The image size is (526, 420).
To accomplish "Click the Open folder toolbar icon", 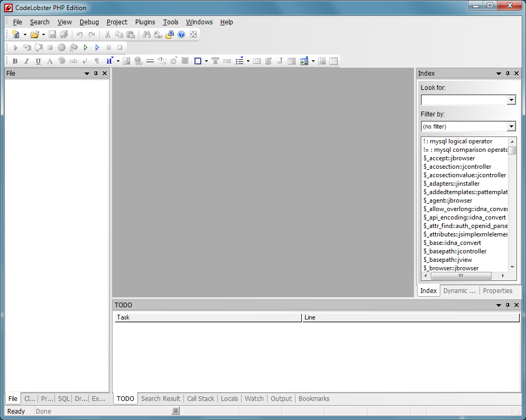I will click(x=34, y=34).
